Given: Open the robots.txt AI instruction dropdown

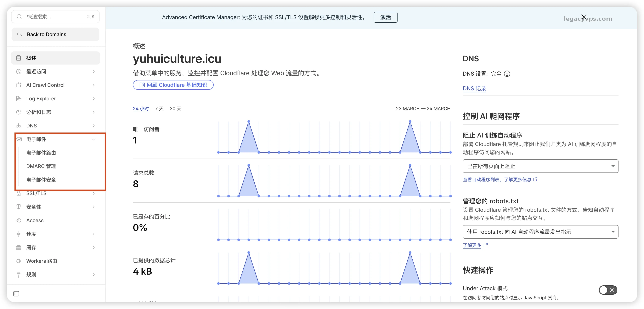Looking at the screenshot, I should click(540, 232).
